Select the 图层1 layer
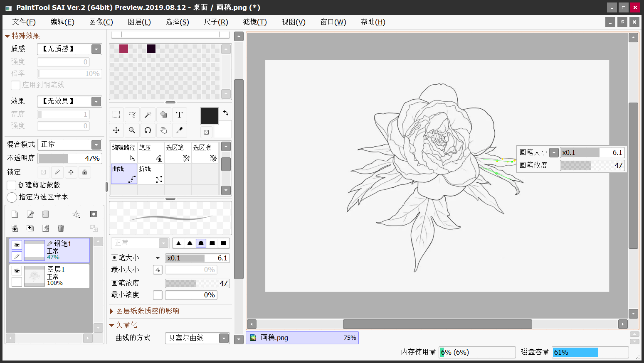The image size is (644, 363). pyautogui.click(x=49, y=276)
